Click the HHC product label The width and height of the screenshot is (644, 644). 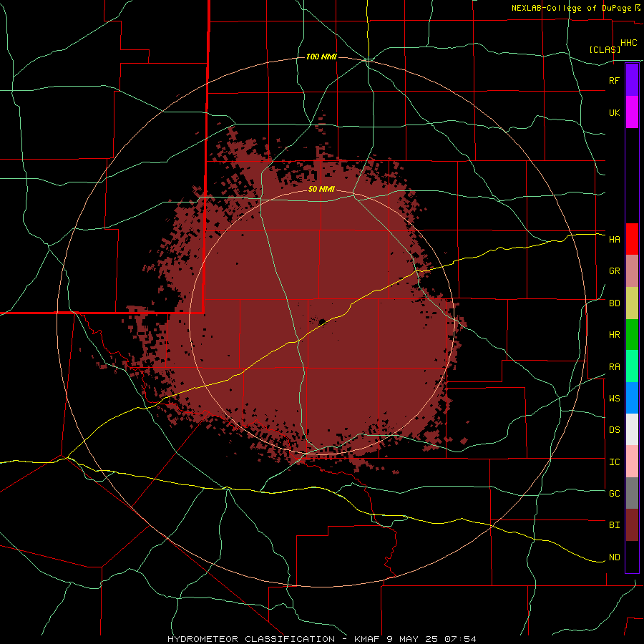click(628, 43)
